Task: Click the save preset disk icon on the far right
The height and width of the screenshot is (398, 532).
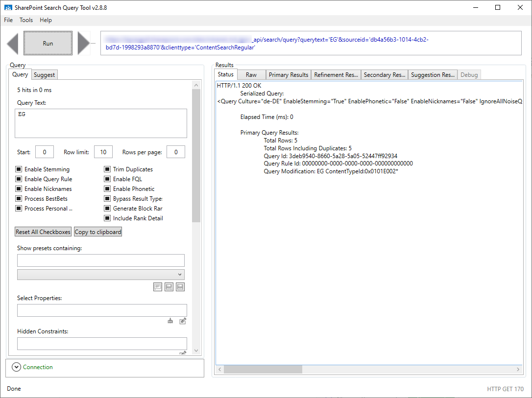Action: [x=180, y=286]
